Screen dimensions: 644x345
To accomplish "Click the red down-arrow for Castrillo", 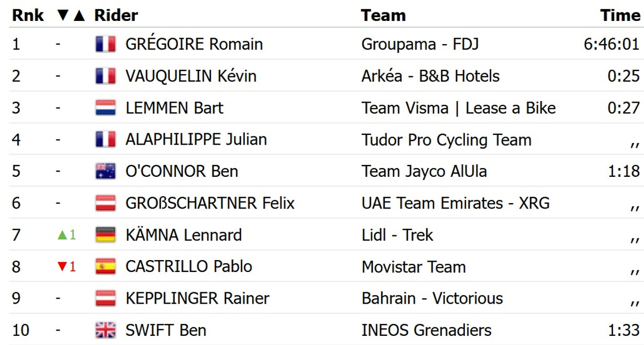I will click(x=62, y=267).
